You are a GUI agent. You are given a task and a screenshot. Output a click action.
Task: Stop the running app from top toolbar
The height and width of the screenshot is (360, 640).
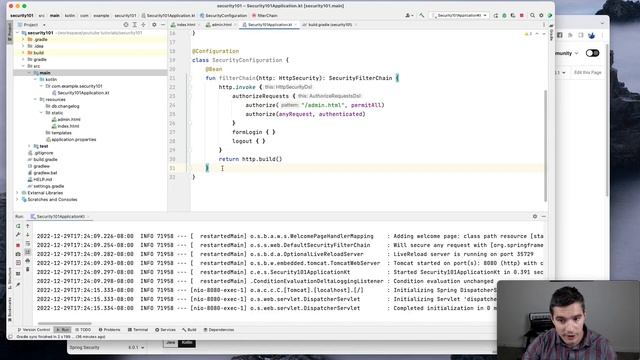(x=522, y=16)
